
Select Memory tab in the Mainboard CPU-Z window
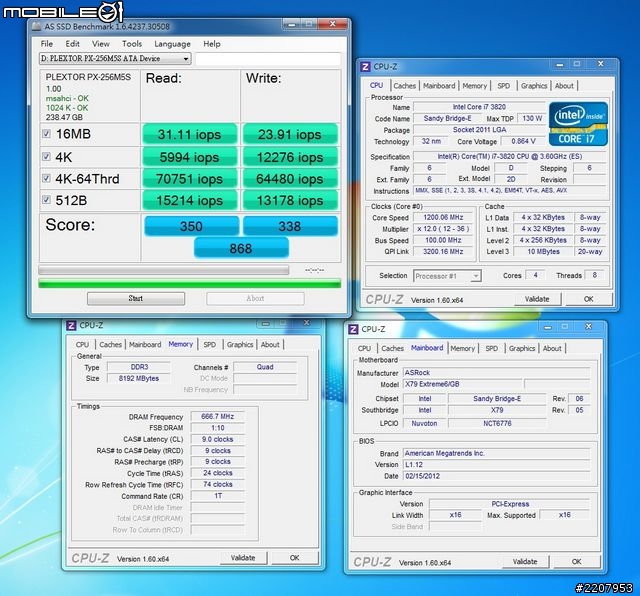(x=462, y=348)
